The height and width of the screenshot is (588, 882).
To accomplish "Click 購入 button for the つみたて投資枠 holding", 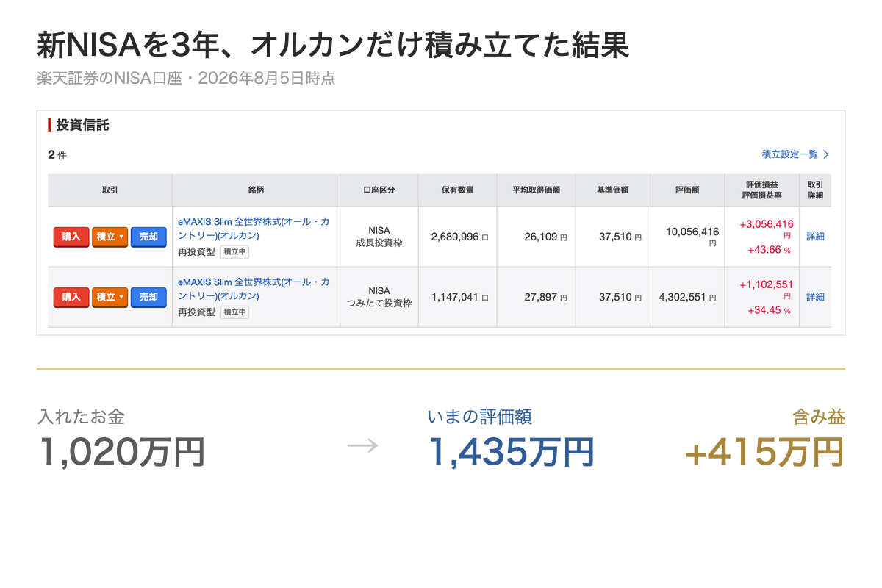I will coord(71,297).
